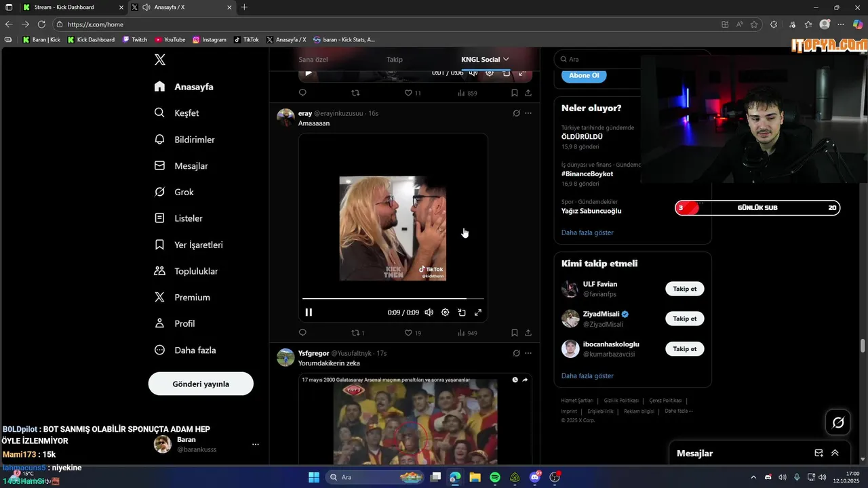Switch to Takip tab
The width and height of the screenshot is (868, 488).
click(395, 60)
